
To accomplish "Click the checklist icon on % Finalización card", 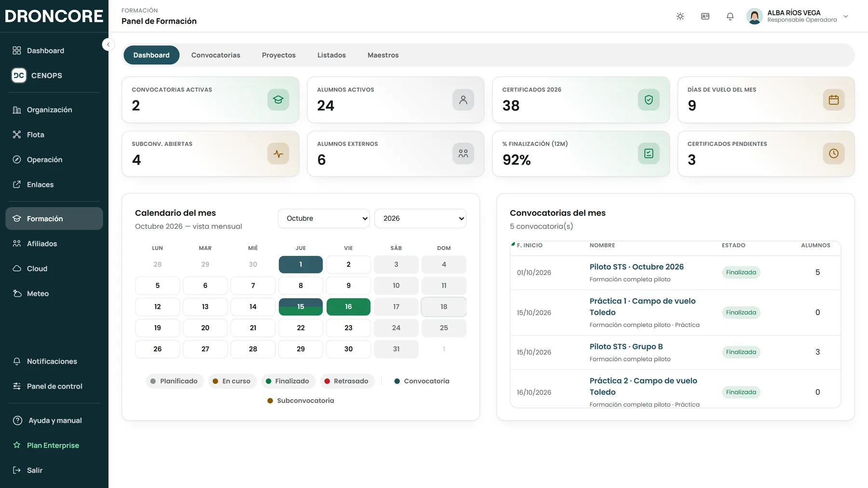I will 649,154.
